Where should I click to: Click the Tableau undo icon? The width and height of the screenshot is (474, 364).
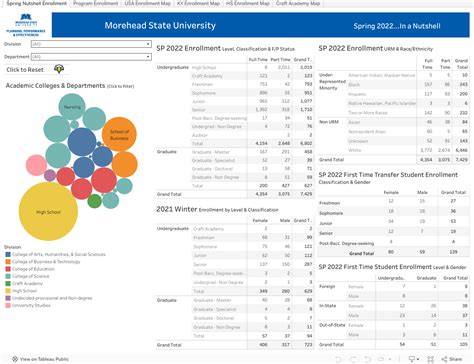pyautogui.click(x=338, y=359)
